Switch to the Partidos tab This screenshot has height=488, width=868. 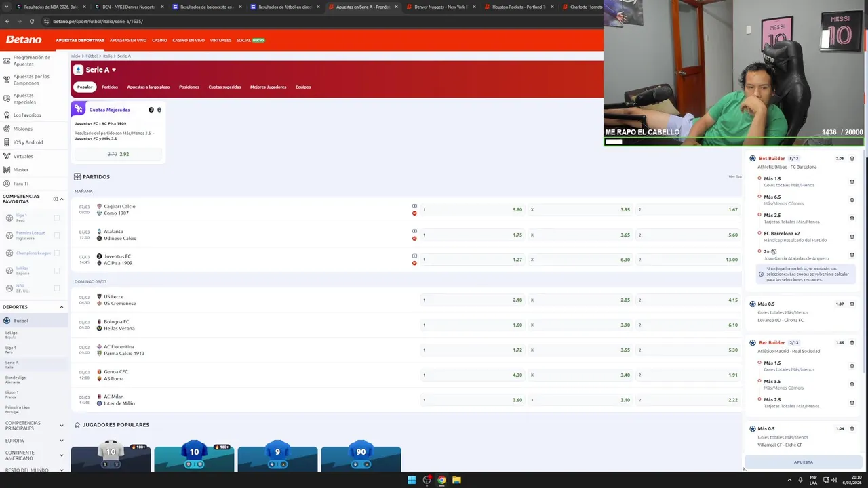click(x=110, y=87)
